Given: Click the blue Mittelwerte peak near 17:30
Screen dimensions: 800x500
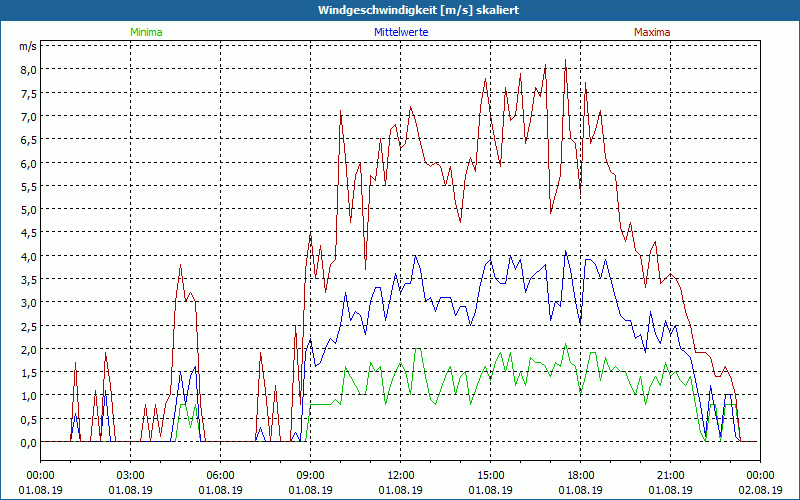Looking at the screenshot, I should [x=565, y=253].
